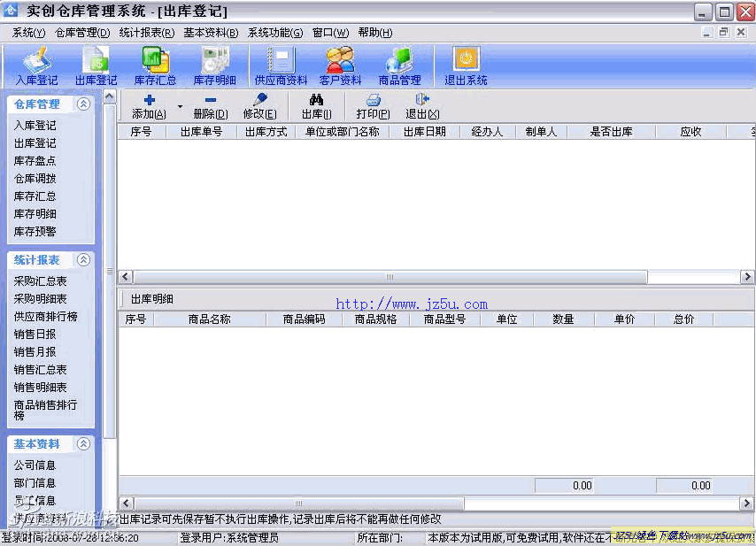Click 是否出库 column header
Viewport: 756px width, 546px height.
pyautogui.click(x=611, y=132)
